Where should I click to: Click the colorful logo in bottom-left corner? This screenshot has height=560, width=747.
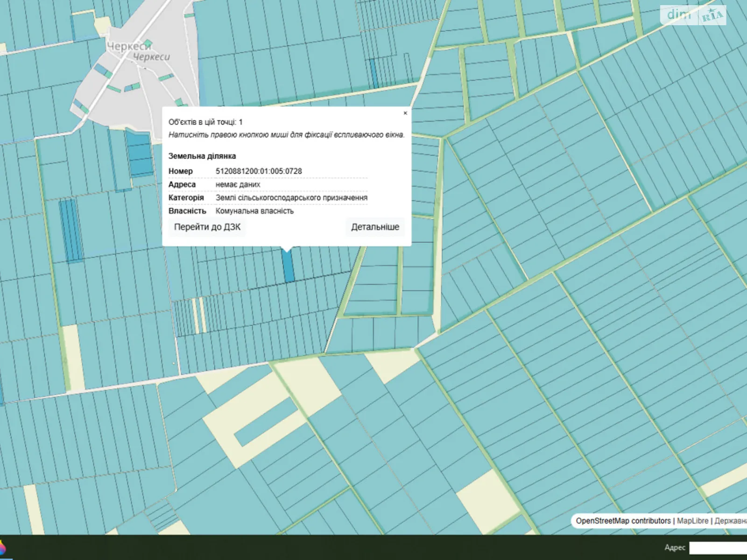(2, 548)
